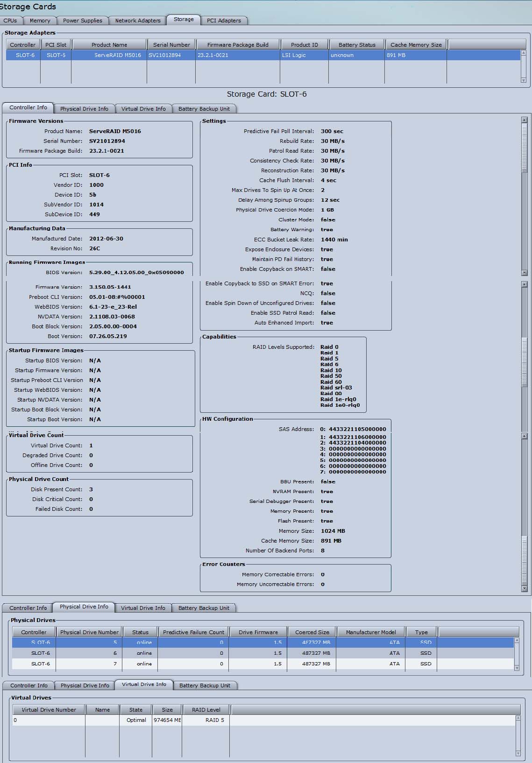Select physical drive number 6 row
Viewport: 532px width, 763px height.
coord(263,653)
